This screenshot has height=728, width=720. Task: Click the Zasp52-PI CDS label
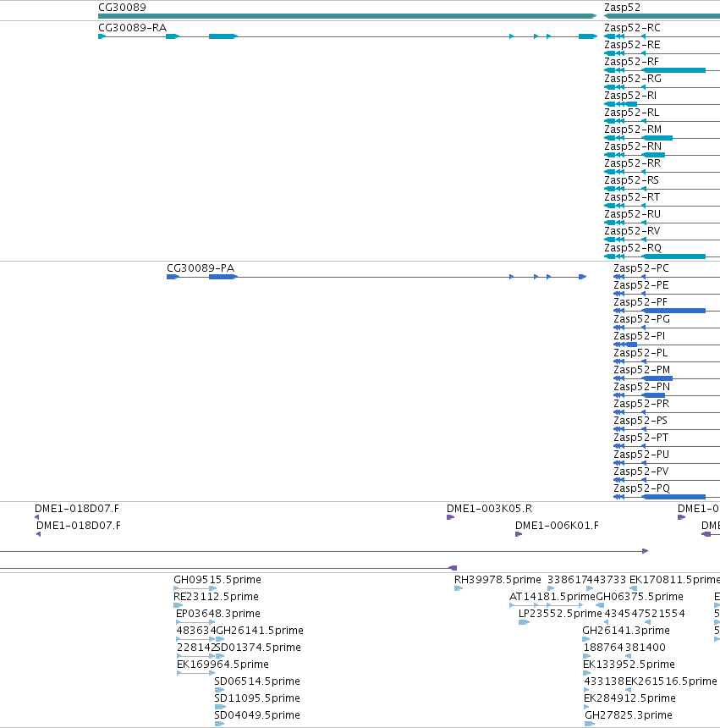(x=640, y=336)
